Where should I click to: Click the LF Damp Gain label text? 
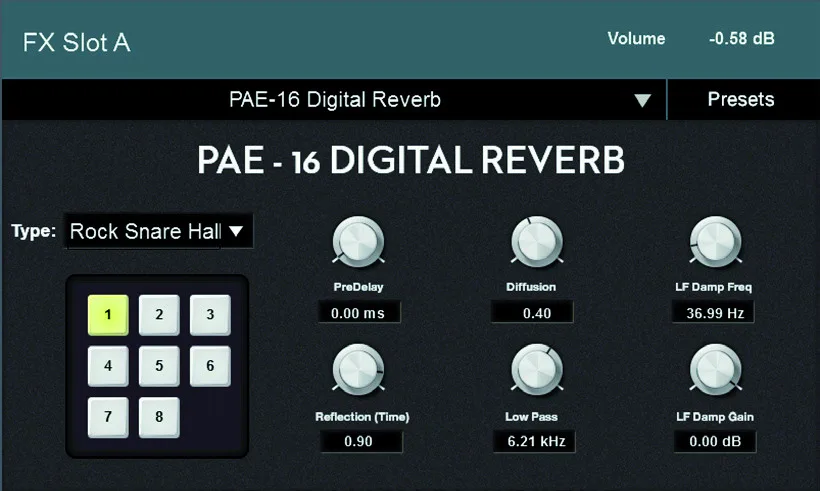pos(715,417)
